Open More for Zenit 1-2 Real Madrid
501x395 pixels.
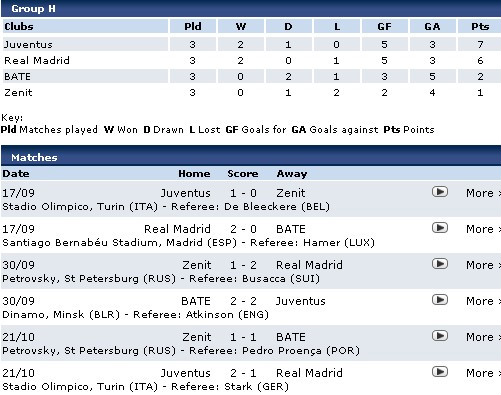pos(483,265)
